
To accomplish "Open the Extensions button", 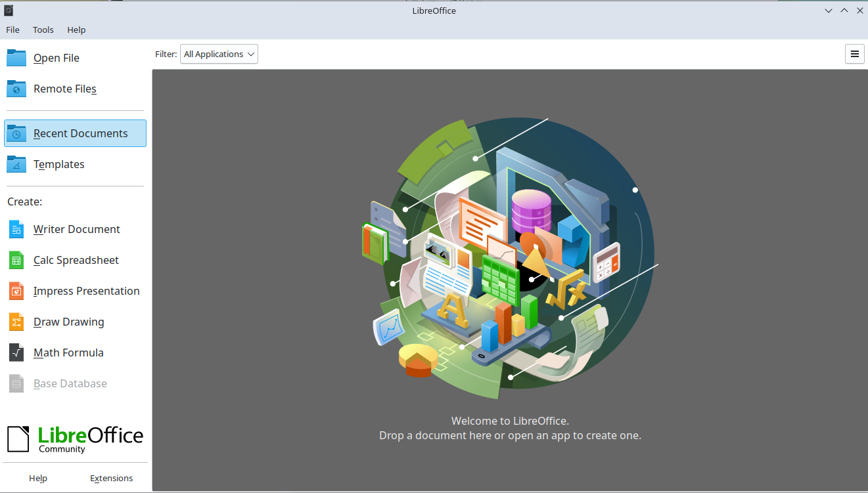I will [x=112, y=478].
